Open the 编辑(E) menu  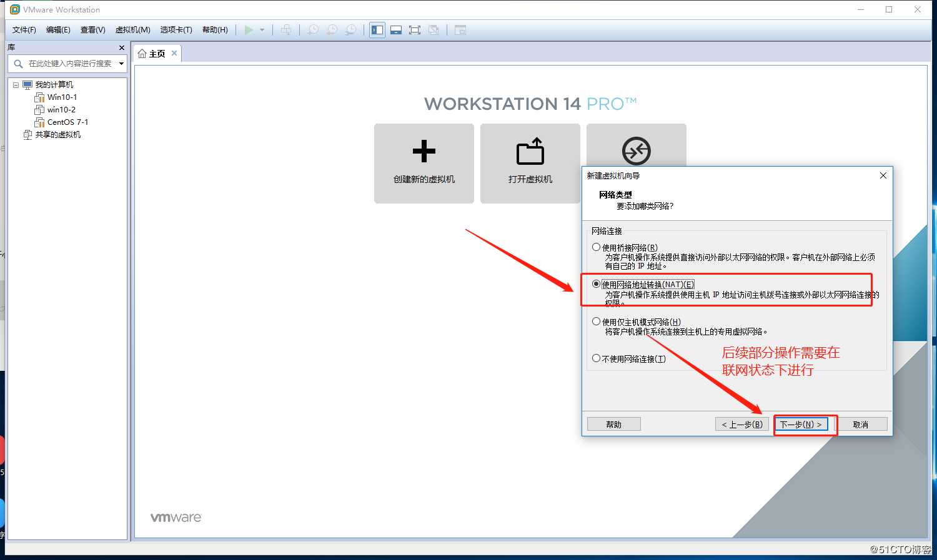pos(58,30)
